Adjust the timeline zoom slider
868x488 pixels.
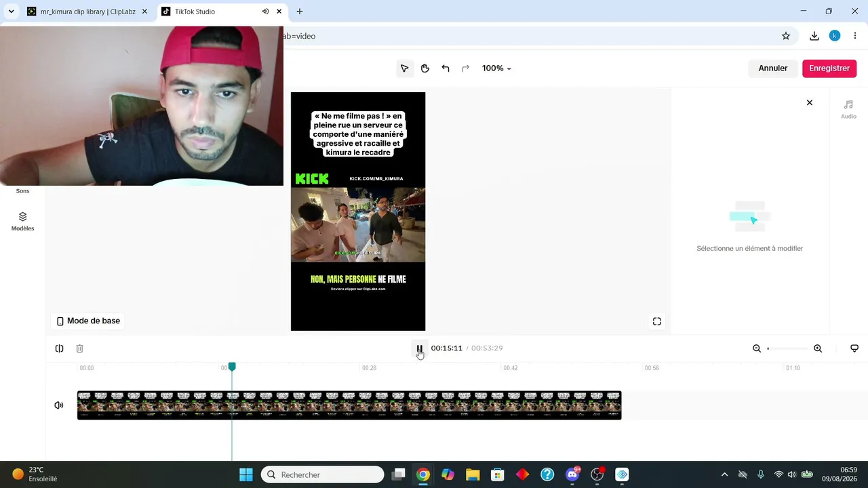pyautogui.click(x=787, y=348)
